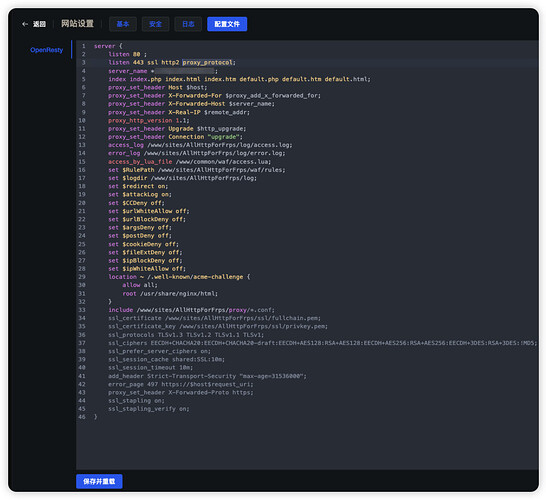Screen dimensions: 546x500
Task: Click line number 29 in gutter
Action: 82,277
